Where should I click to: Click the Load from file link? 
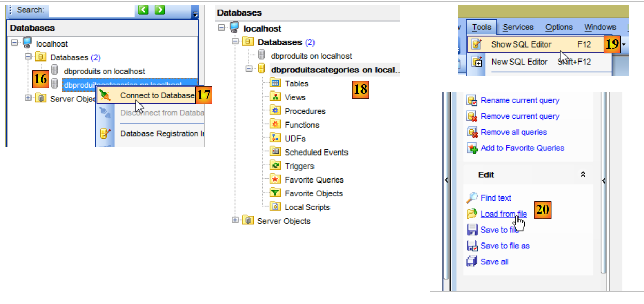(503, 214)
